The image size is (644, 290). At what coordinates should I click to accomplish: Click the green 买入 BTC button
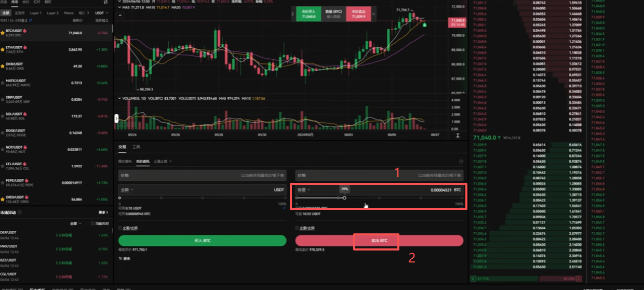[203, 241]
